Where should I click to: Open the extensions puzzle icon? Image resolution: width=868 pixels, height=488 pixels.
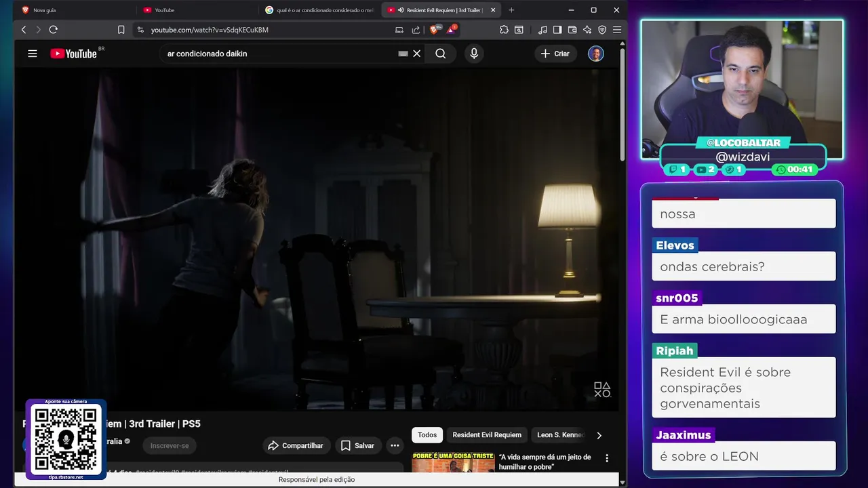pos(504,30)
